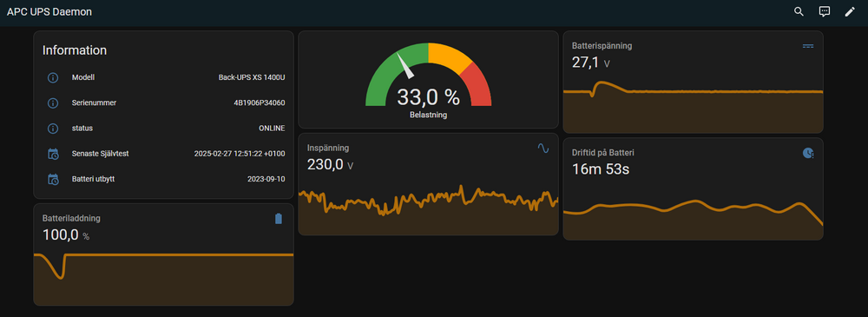Click the APC UPS Daemon dashboard title
This screenshot has width=868, height=317.
click(x=49, y=11)
